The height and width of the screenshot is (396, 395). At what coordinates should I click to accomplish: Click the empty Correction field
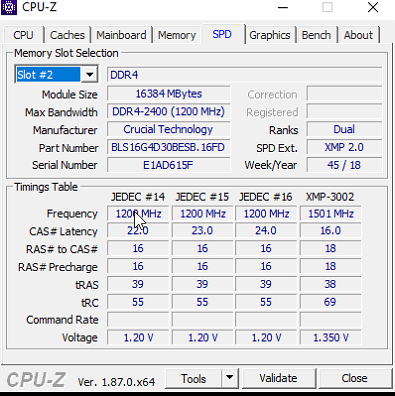(x=344, y=94)
